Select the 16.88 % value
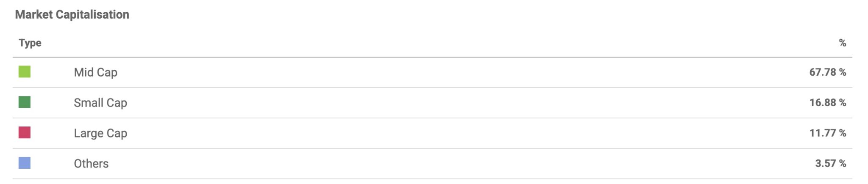 tap(828, 103)
